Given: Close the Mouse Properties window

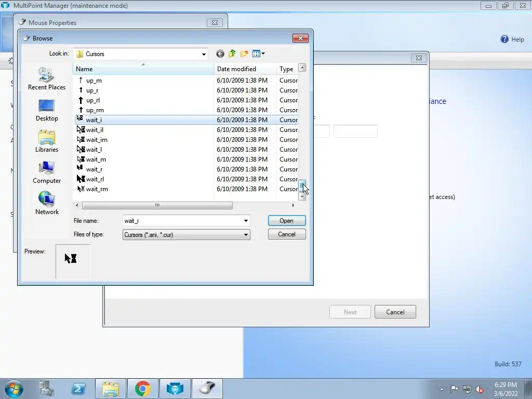Looking at the screenshot, I should click(x=215, y=23).
